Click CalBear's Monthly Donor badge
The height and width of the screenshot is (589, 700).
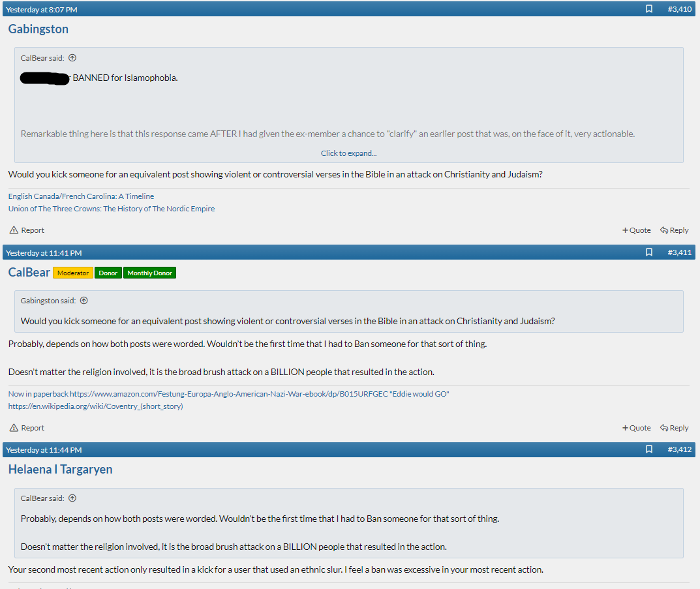coord(149,273)
